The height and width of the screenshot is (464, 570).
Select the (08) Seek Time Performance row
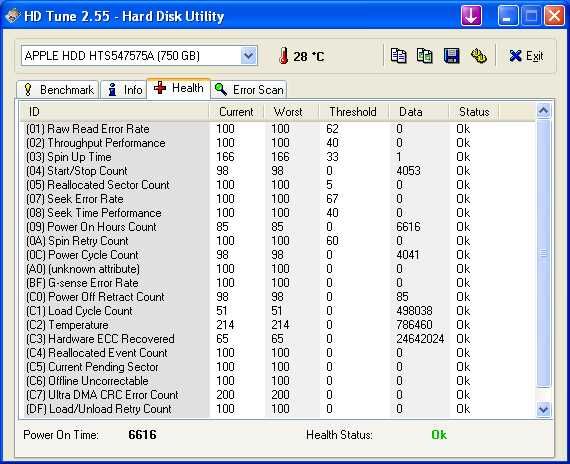coord(278,213)
